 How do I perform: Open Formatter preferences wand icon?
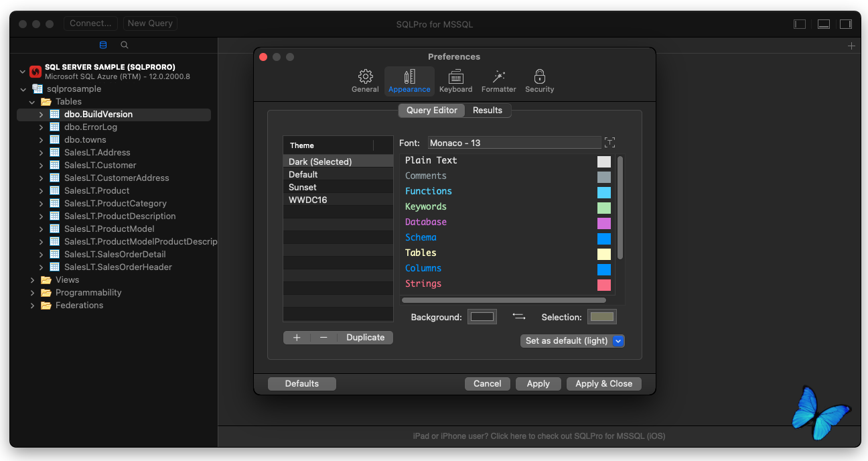pyautogui.click(x=498, y=76)
